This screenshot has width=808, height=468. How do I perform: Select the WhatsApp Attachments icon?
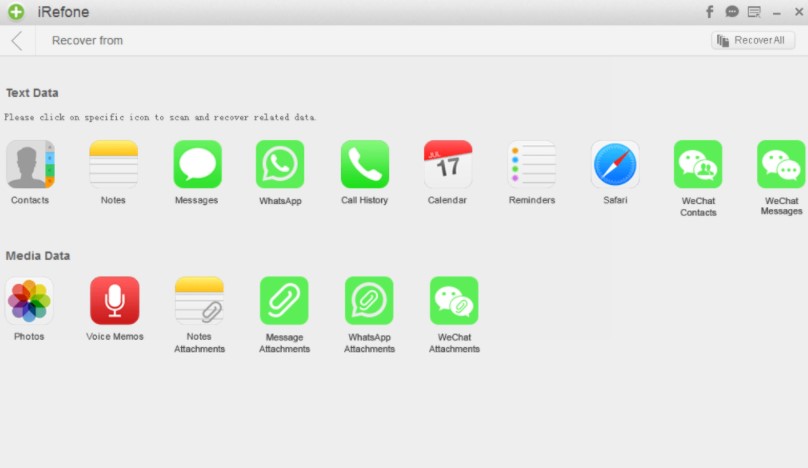(x=369, y=300)
